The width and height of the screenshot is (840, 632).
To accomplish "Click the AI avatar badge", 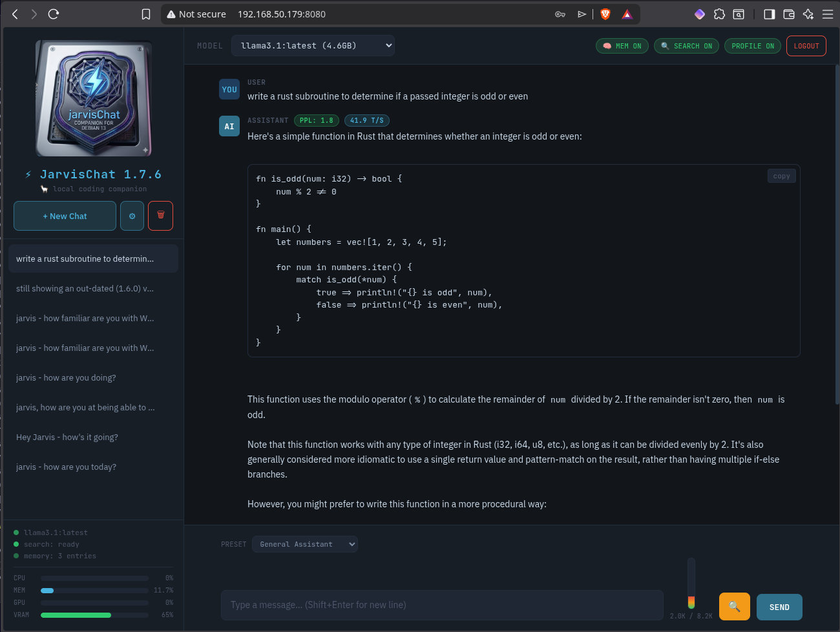I will tap(229, 127).
